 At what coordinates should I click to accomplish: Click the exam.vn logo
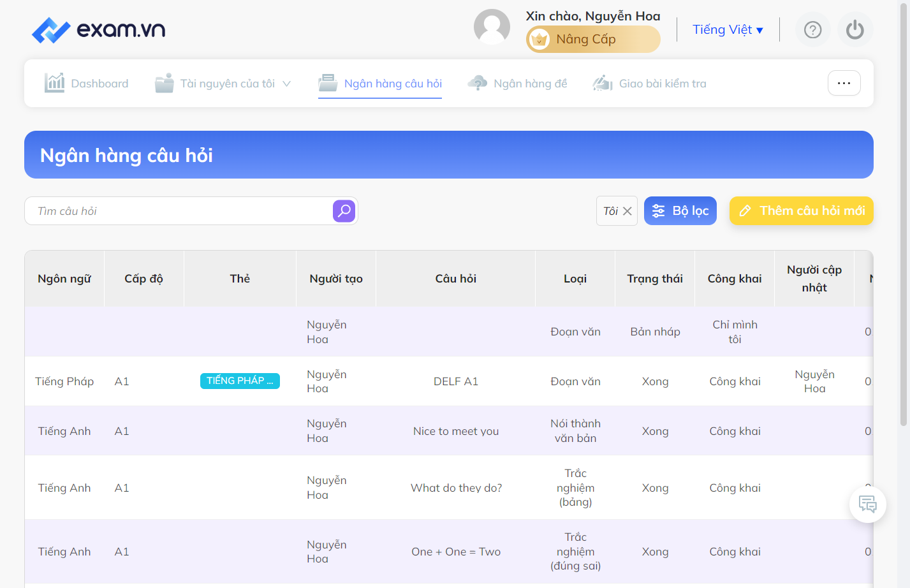pos(98,29)
